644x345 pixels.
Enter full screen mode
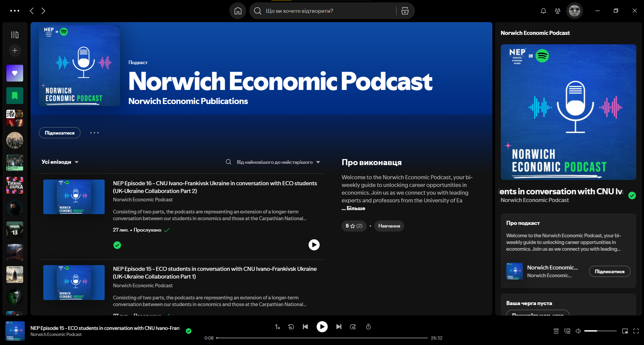pos(636,331)
